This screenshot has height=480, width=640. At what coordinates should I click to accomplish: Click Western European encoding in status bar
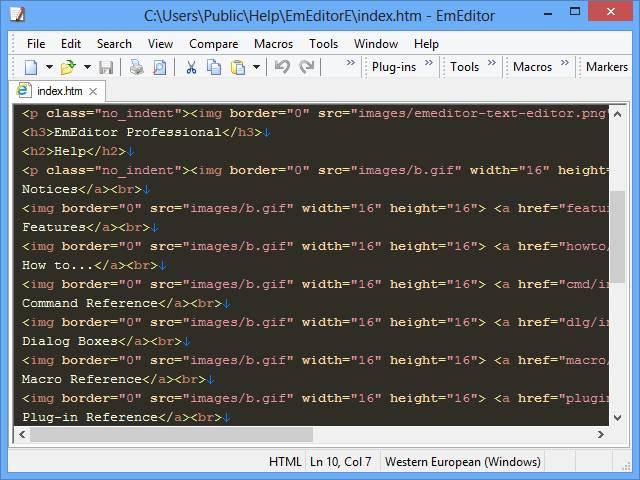point(462,462)
